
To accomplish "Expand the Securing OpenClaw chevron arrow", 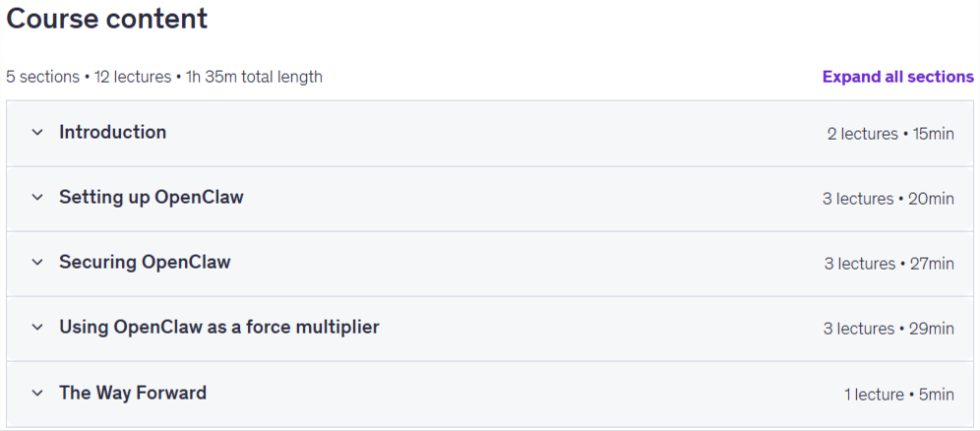I will 37,263.
